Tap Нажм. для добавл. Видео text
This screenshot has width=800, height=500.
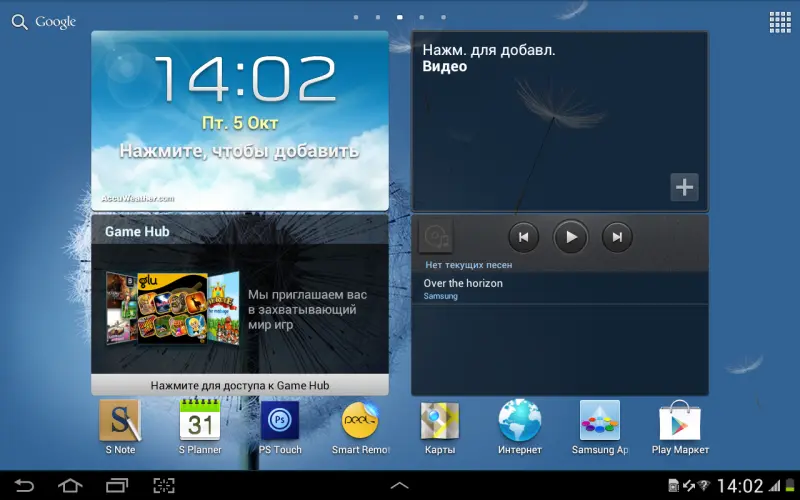pyautogui.click(x=489, y=58)
